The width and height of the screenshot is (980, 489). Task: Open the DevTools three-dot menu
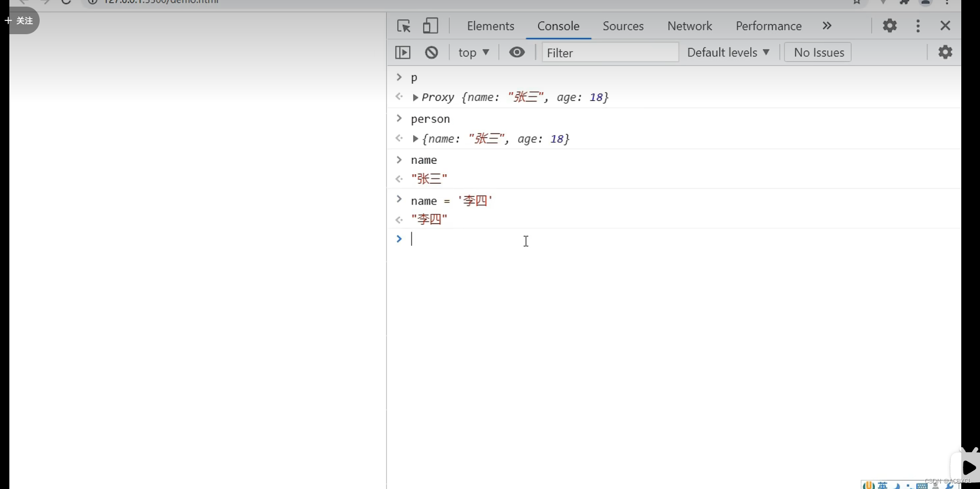coord(918,26)
